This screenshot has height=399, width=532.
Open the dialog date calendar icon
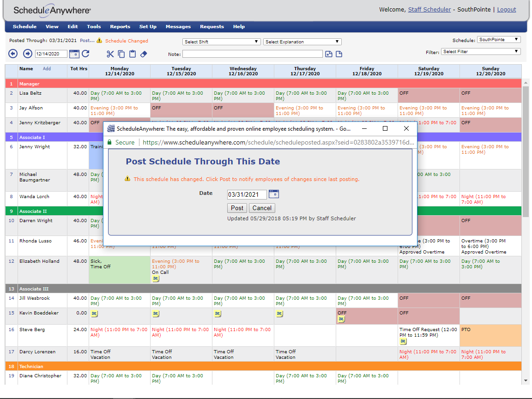pos(273,194)
